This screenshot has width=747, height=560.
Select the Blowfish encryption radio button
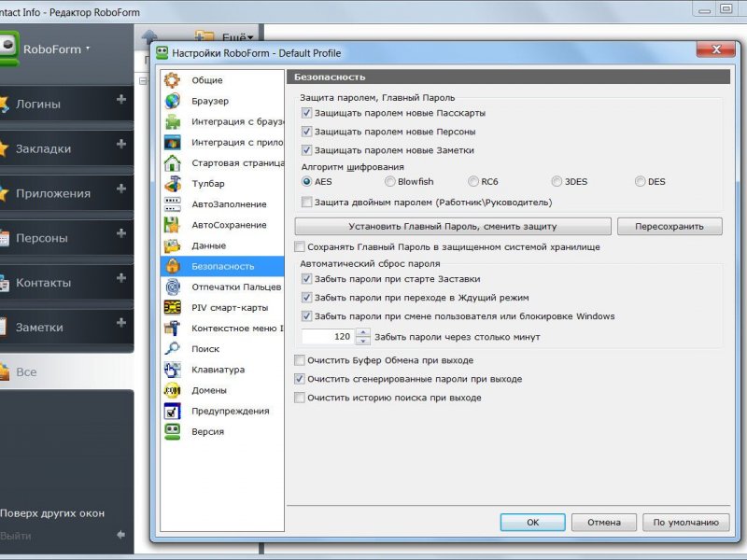point(390,181)
